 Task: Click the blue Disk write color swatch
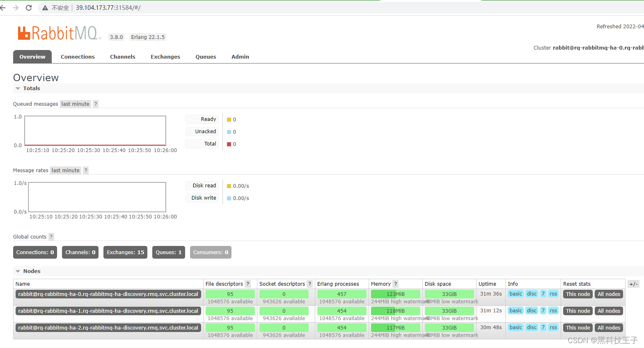pos(229,198)
